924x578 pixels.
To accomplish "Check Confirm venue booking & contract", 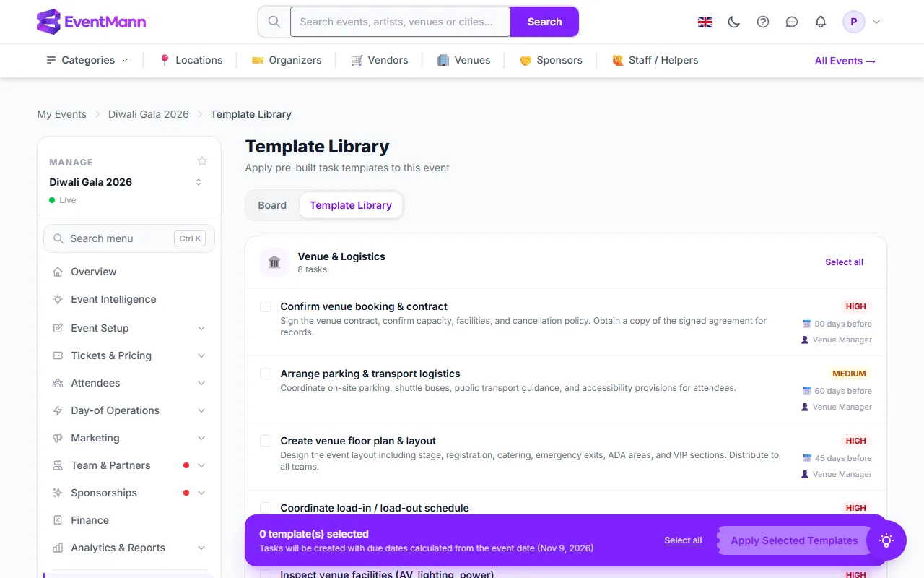I will pos(266,306).
